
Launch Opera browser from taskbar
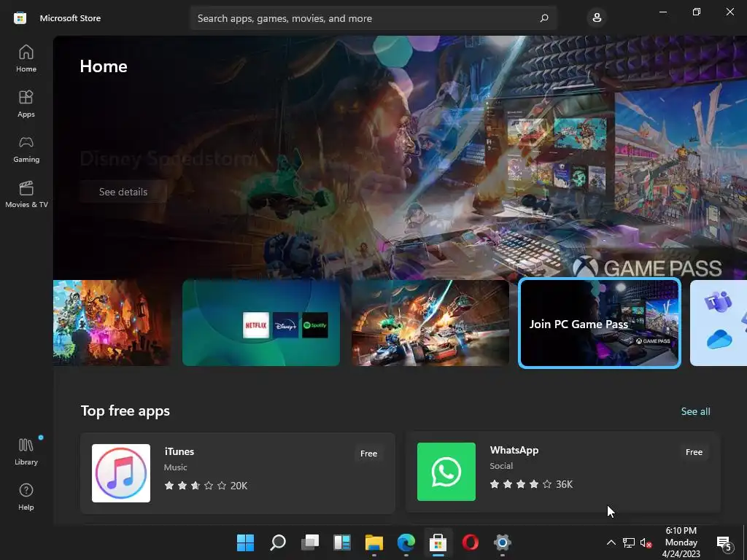click(x=471, y=542)
